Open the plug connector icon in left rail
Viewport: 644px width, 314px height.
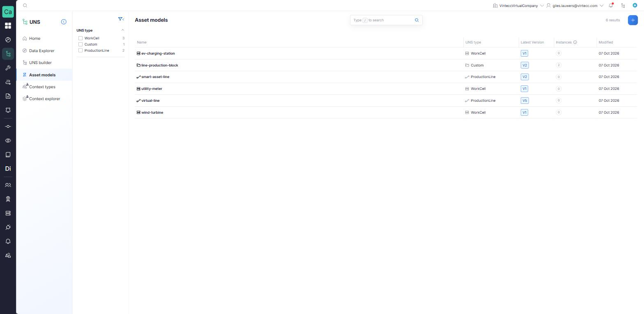(x=8, y=227)
